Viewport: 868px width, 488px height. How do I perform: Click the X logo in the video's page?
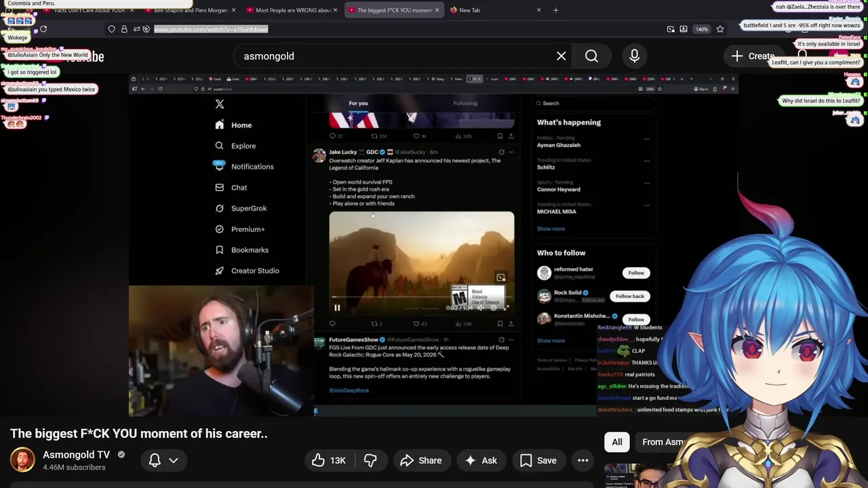(x=220, y=104)
